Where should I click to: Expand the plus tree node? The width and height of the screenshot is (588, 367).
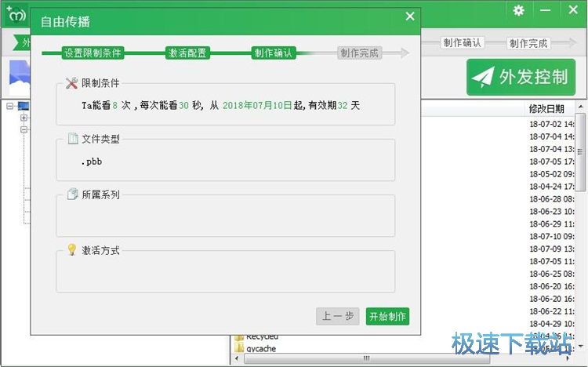24,118
